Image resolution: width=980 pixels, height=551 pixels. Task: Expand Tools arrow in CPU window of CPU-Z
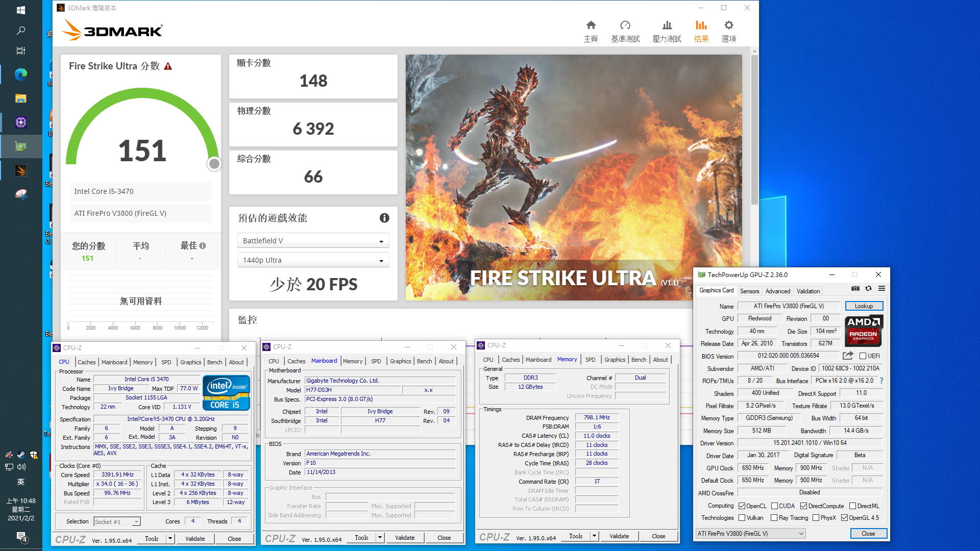coord(170,539)
